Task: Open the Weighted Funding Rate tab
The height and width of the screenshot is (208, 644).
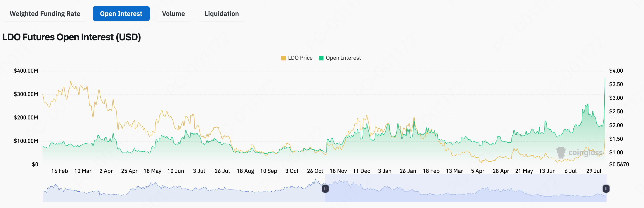Action: (x=45, y=14)
